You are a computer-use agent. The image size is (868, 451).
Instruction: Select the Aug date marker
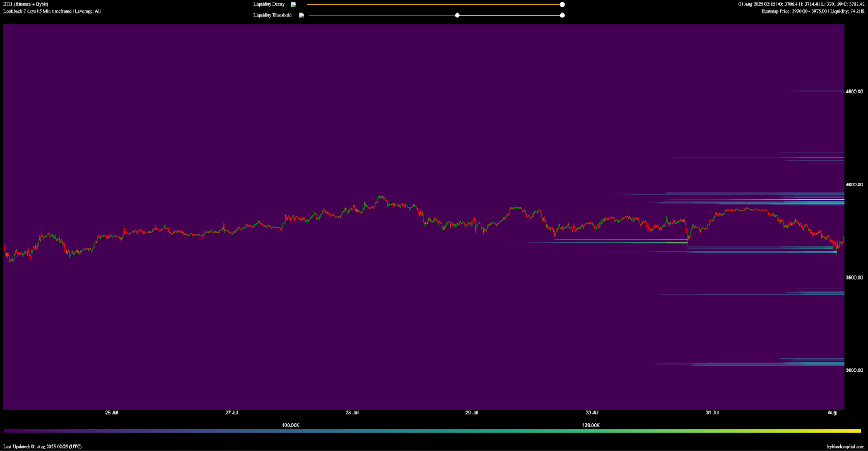[832, 413]
